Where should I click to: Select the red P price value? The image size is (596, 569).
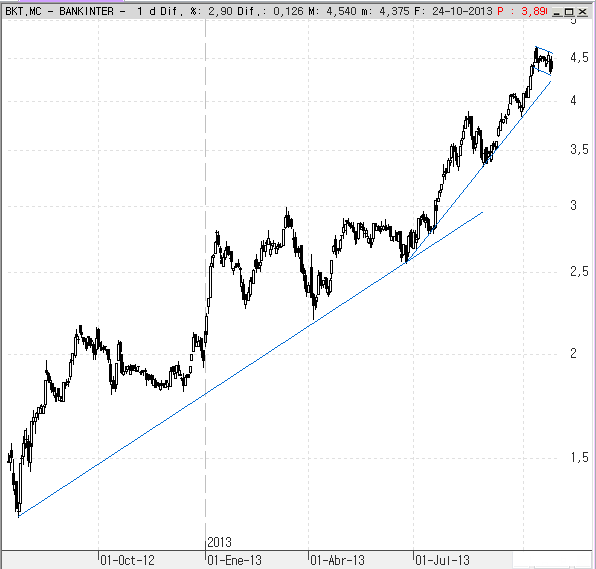[533, 11]
